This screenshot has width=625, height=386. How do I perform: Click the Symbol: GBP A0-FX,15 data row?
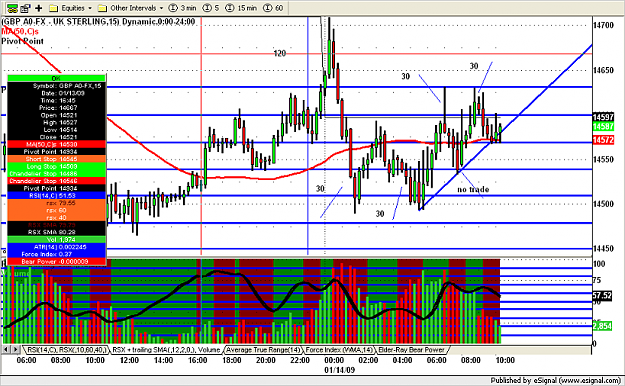[56, 86]
